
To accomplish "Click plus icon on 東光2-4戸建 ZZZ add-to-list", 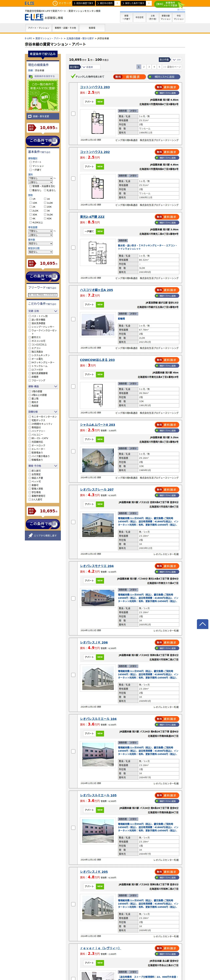I will click(x=157, y=223).
